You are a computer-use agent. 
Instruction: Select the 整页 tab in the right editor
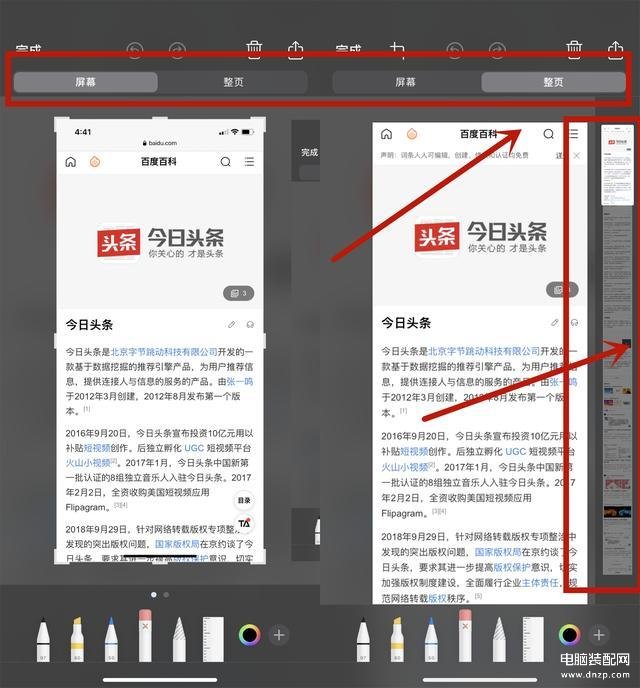click(x=553, y=83)
